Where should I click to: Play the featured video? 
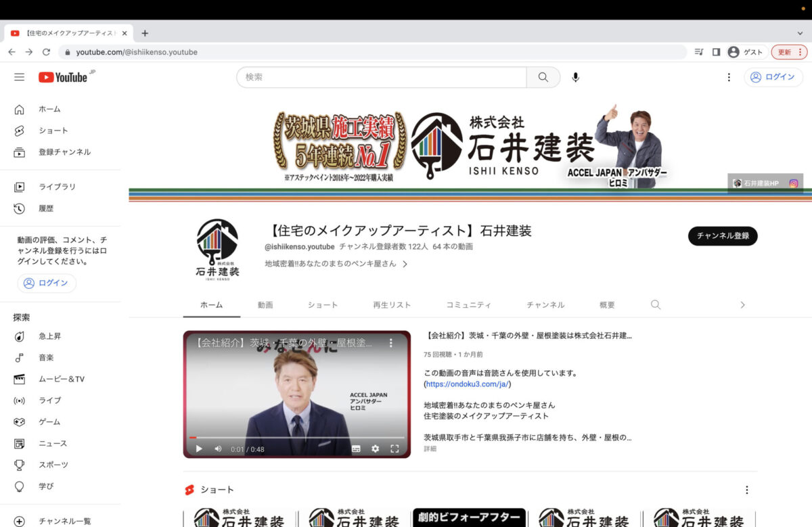coord(199,449)
